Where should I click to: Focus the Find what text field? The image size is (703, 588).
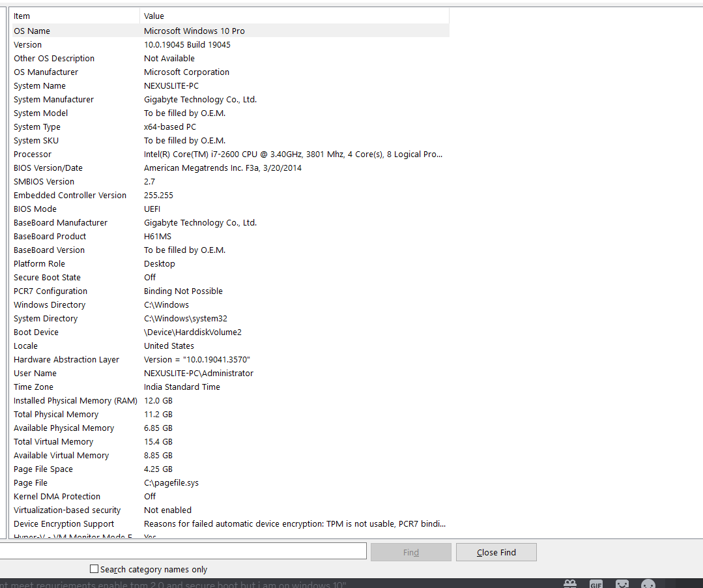click(183, 551)
